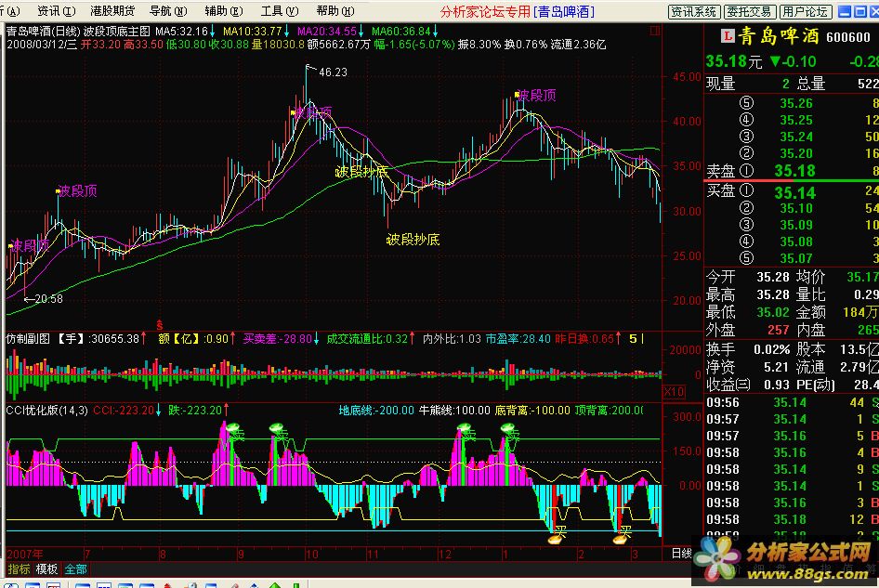The width and height of the screenshot is (879, 588).
Task: Click the 买盘 ① price 35.14
Action: [x=794, y=193]
